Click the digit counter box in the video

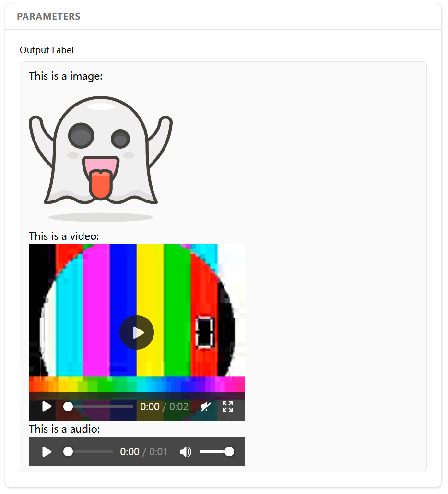click(x=205, y=332)
